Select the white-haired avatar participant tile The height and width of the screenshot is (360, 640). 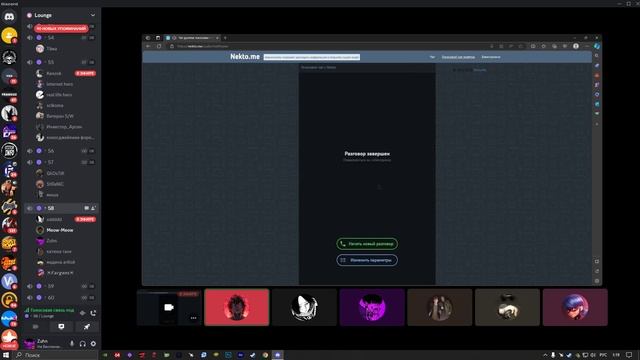pyautogui.click(x=304, y=307)
